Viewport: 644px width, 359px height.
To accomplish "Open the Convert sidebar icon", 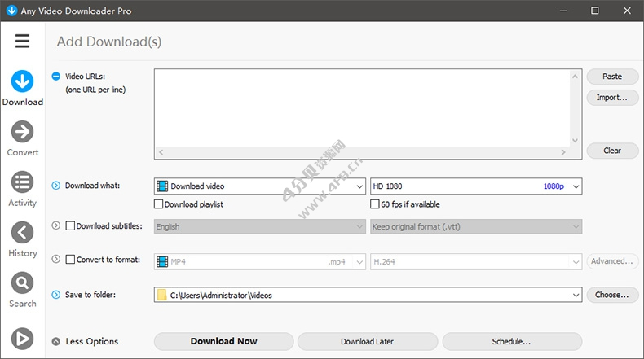I will click(22, 132).
